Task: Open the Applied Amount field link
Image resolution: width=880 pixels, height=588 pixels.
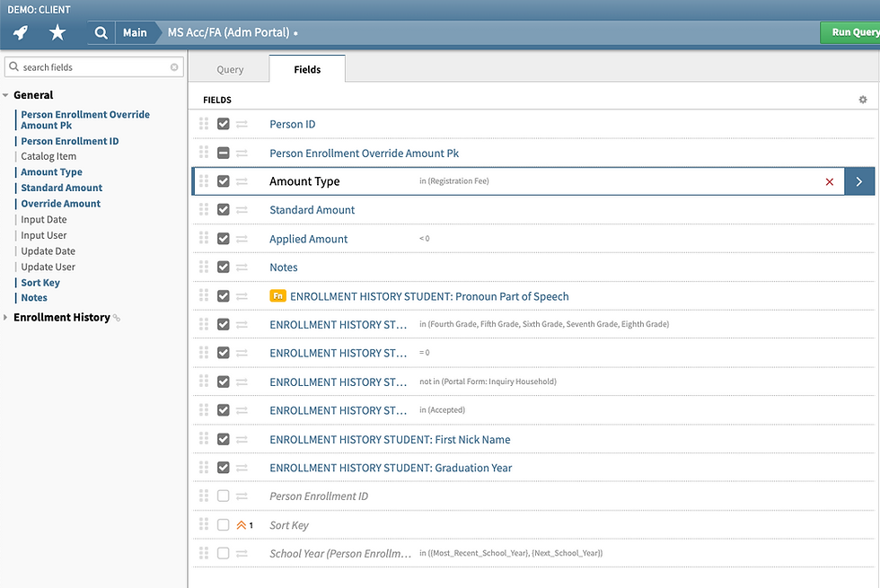Action: pos(309,239)
